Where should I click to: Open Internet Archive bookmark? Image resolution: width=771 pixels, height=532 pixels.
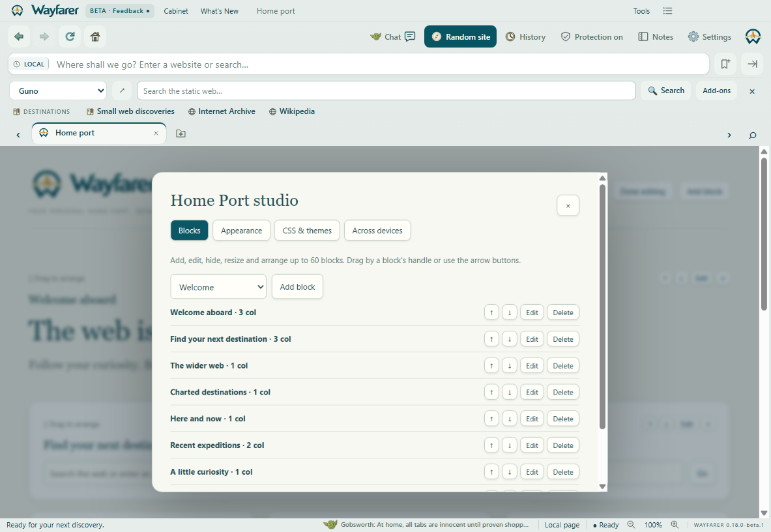tap(222, 111)
